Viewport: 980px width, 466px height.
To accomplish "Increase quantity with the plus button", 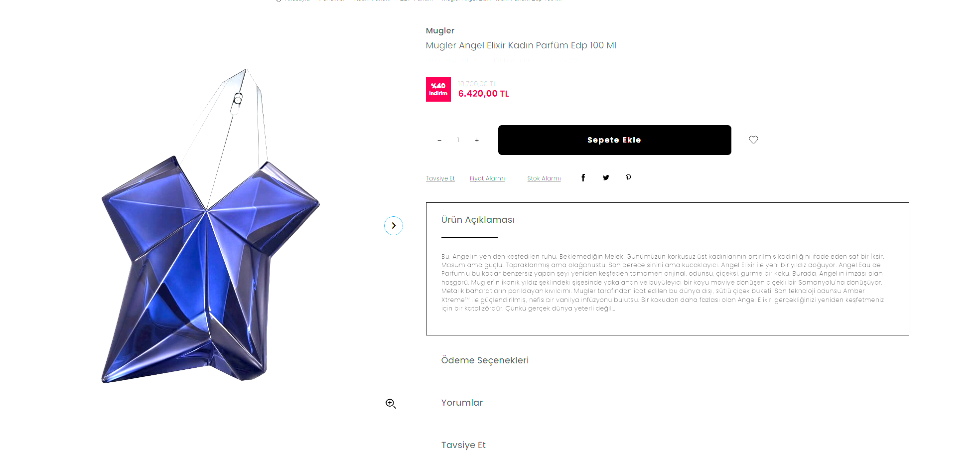I will (477, 141).
